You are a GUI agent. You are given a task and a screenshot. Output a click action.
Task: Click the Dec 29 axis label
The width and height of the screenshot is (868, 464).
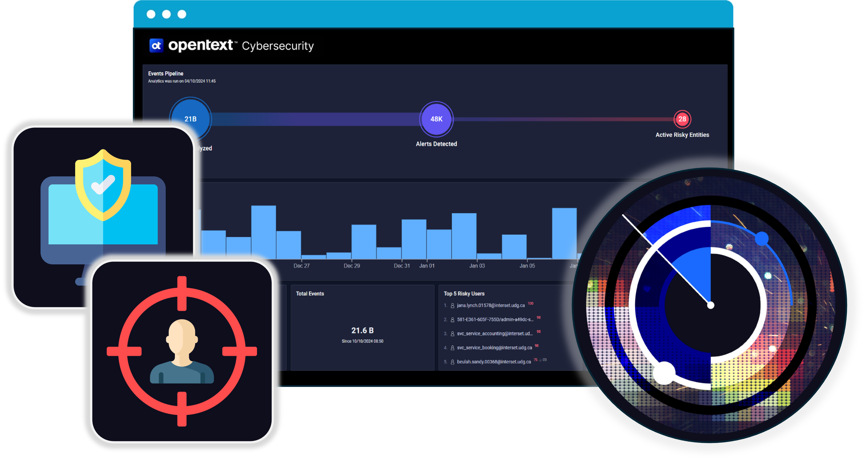(351, 266)
